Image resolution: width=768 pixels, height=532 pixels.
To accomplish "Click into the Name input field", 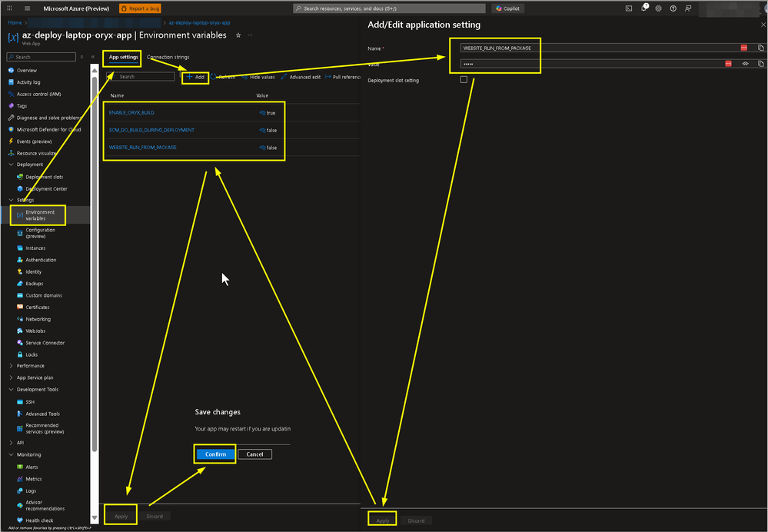I will pos(600,48).
